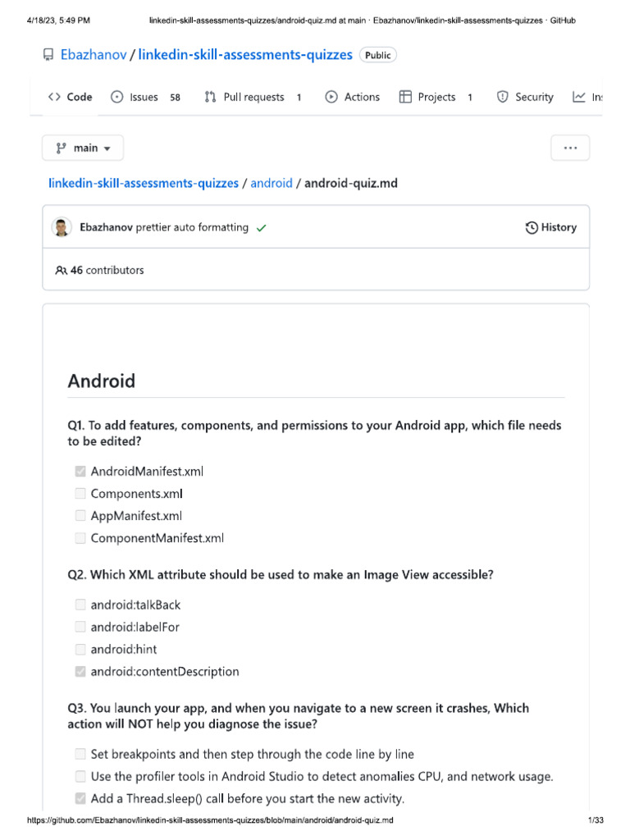The image size is (630, 840).
Task: Open the Pull requests tab
Action: click(253, 97)
